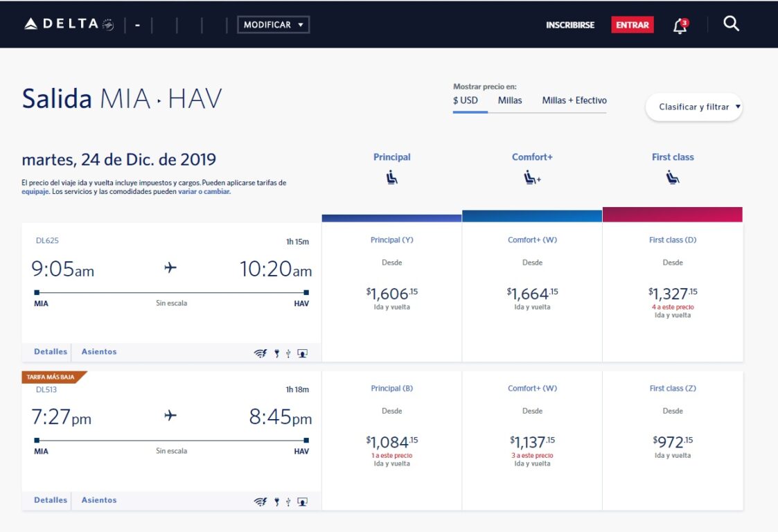Click USB icon for flight DL513
778x532 pixels.
tap(288, 502)
